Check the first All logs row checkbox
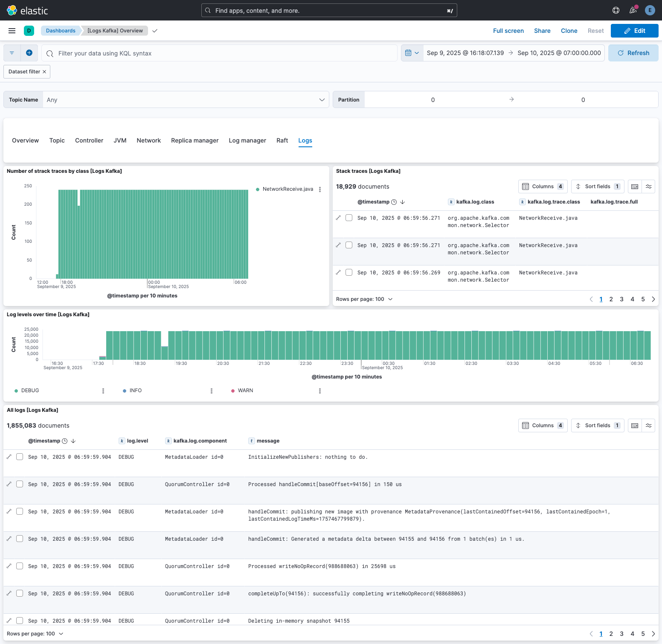 [20, 457]
